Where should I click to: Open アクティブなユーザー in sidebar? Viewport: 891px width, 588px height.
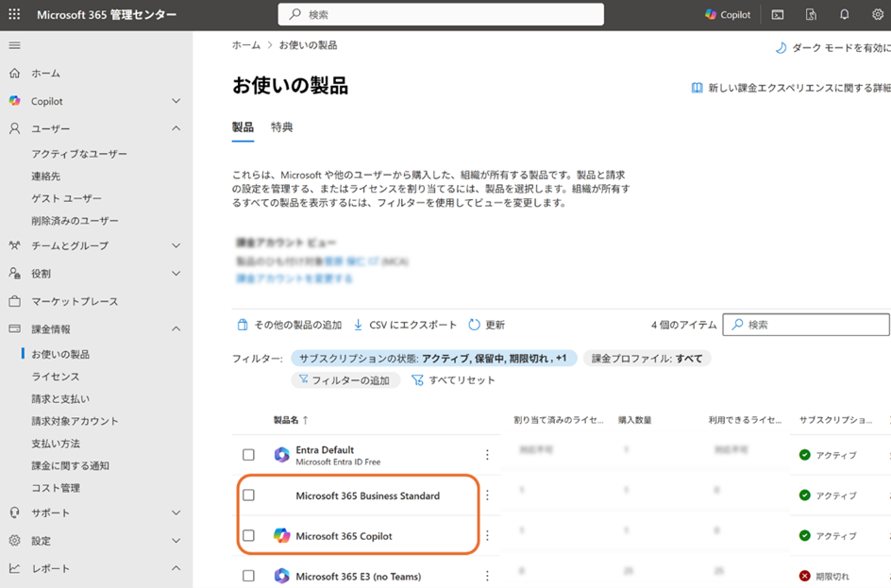[79, 154]
